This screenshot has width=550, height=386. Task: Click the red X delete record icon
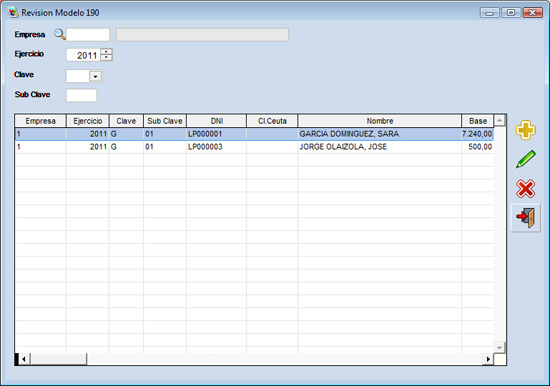coord(525,189)
